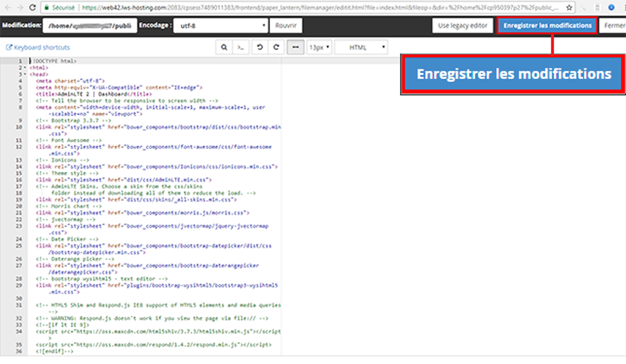Click the [if lt IE 9] line
Viewport: 626px width, 364px height.
tap(62, 325)
